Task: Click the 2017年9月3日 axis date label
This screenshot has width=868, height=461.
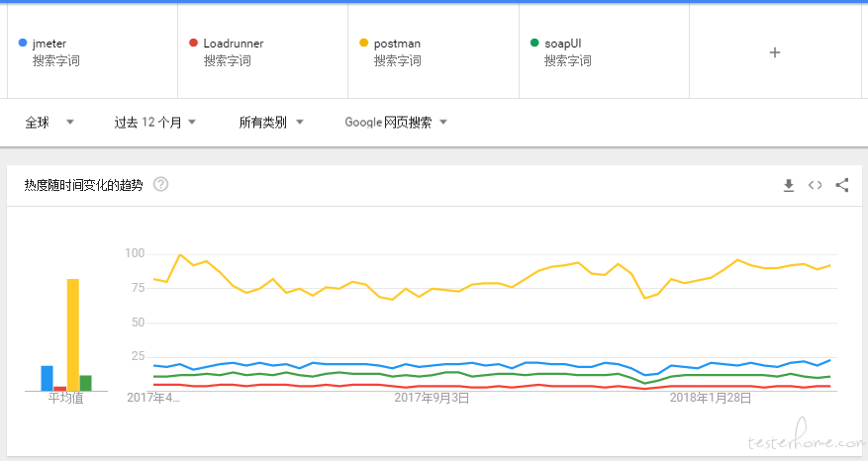Action: tap(432, 398)
